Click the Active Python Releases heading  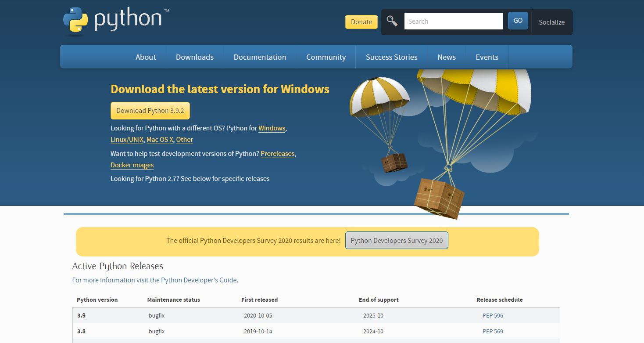pos(118,266)
